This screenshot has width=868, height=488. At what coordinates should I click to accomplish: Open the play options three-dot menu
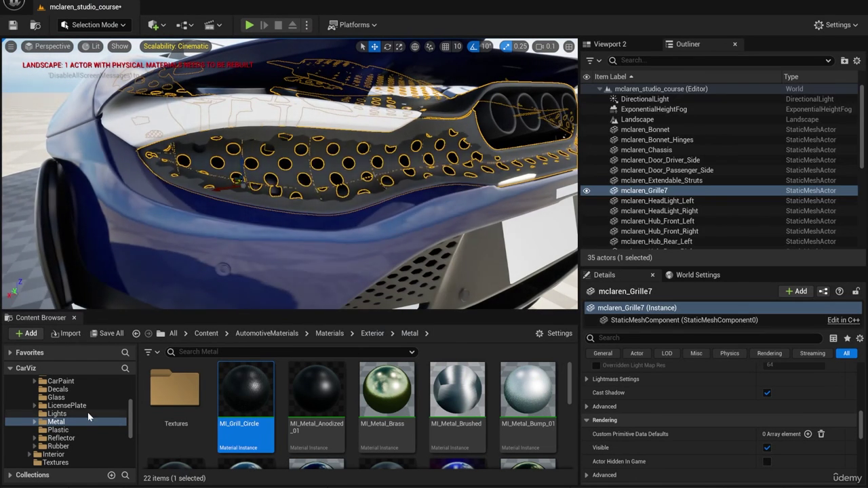tap(307, 25)
